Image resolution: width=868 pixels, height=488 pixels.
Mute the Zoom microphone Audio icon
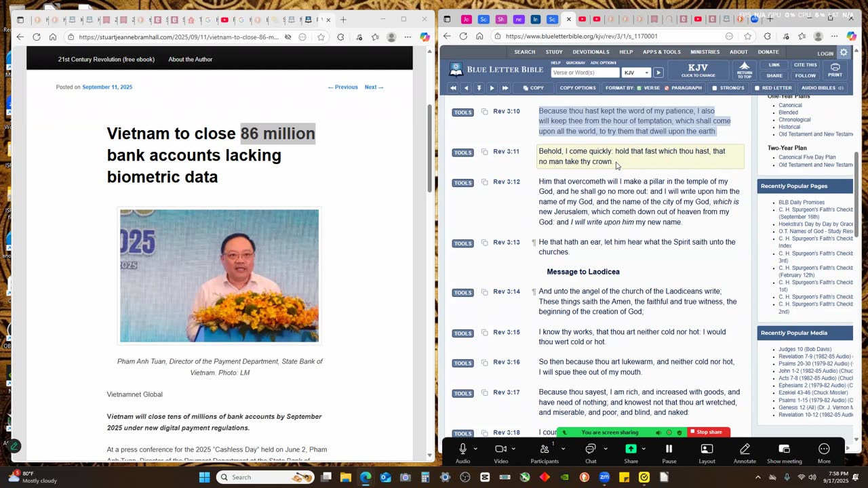coord(462,449)
